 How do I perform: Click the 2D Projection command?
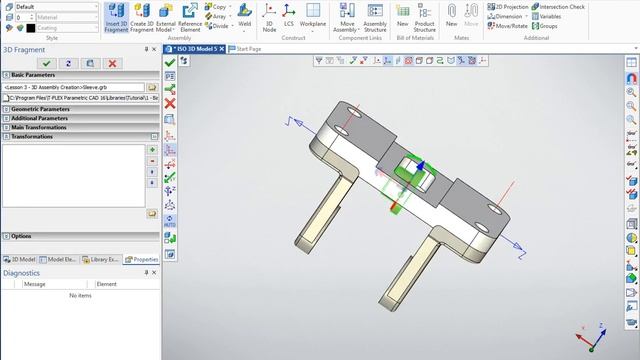(508, 7)
